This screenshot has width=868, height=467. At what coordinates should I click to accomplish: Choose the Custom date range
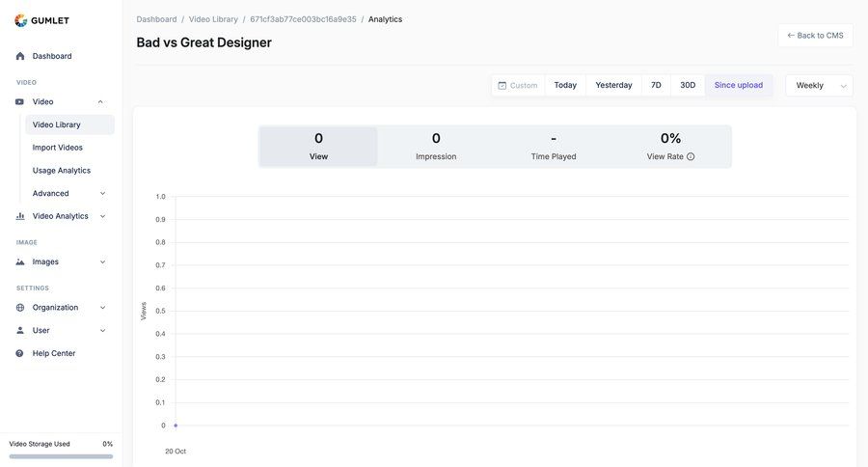pyautogui.click(x=518, y=85)
